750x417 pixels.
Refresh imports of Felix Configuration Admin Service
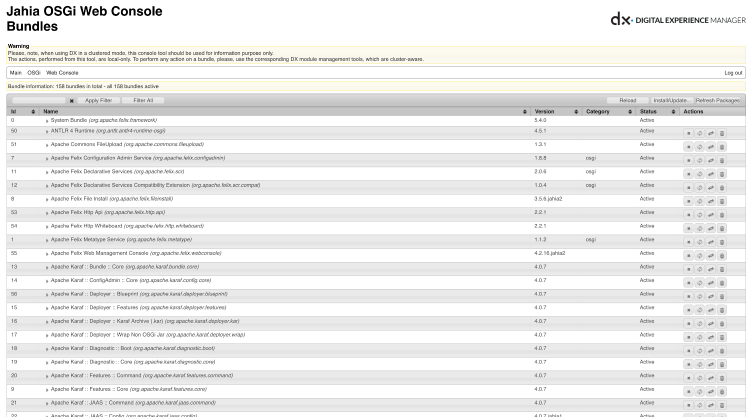coord(700,160)
